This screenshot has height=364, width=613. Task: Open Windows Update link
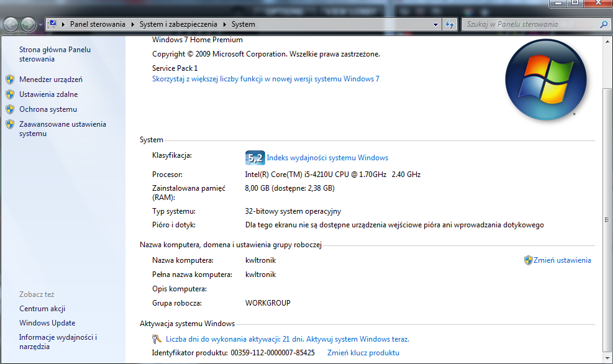[47, 323]
